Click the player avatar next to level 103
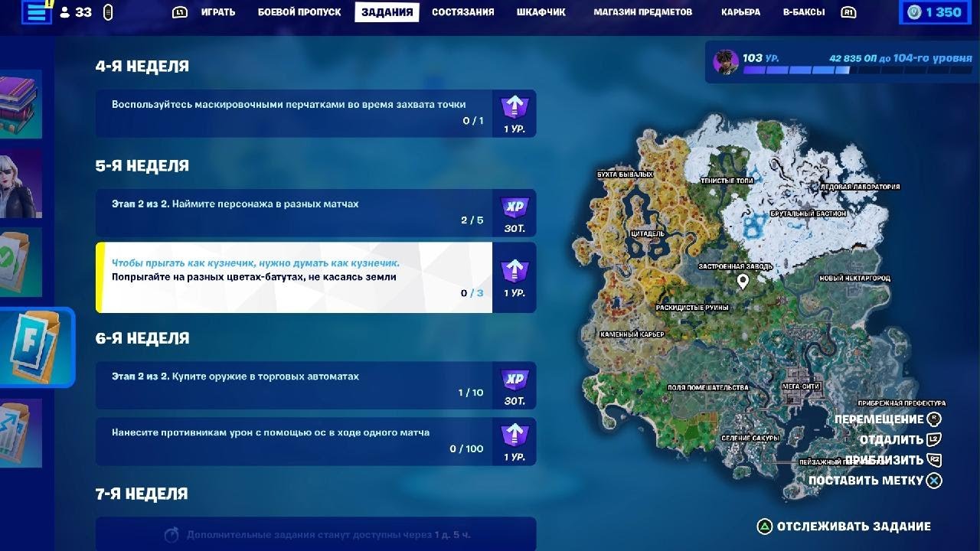 tap(726, 62)
